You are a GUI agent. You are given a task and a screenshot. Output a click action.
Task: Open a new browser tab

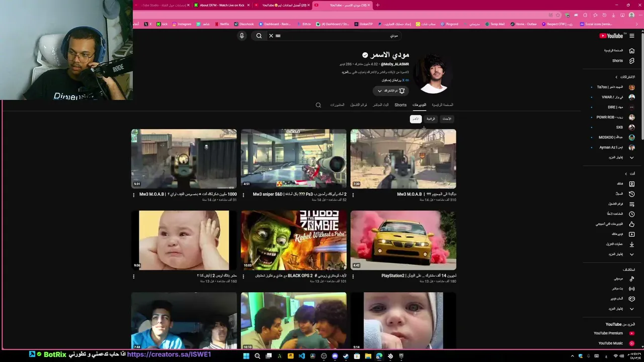point(377,5)
